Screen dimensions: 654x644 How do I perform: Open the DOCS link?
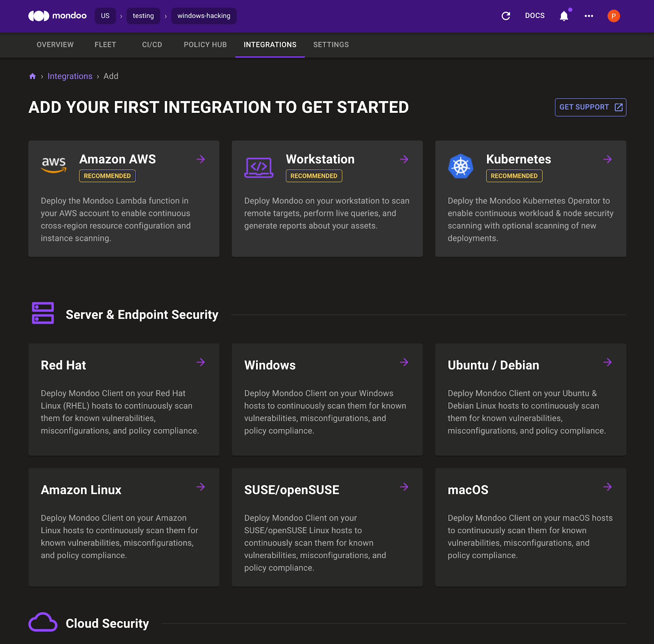point(535,16)
